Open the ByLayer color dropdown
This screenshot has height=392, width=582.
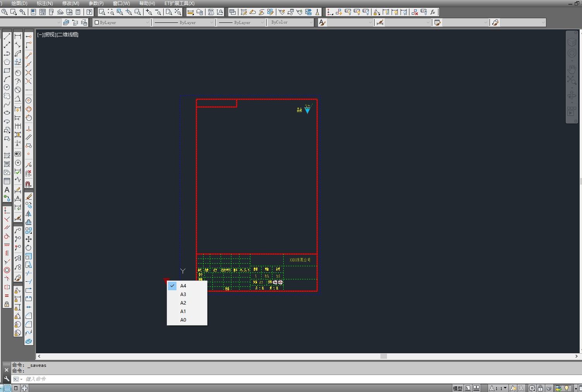coord(122,22)
